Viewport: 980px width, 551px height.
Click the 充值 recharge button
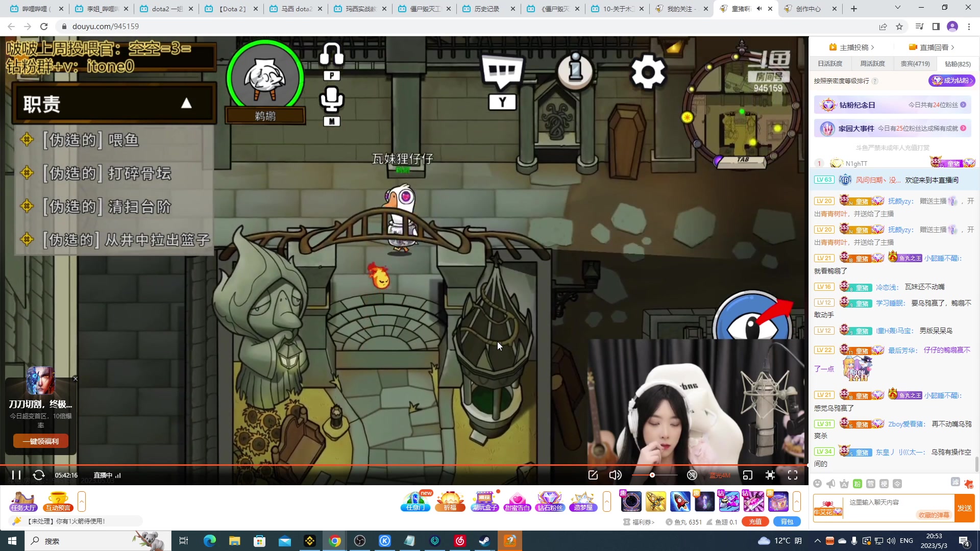pos(755,521)
